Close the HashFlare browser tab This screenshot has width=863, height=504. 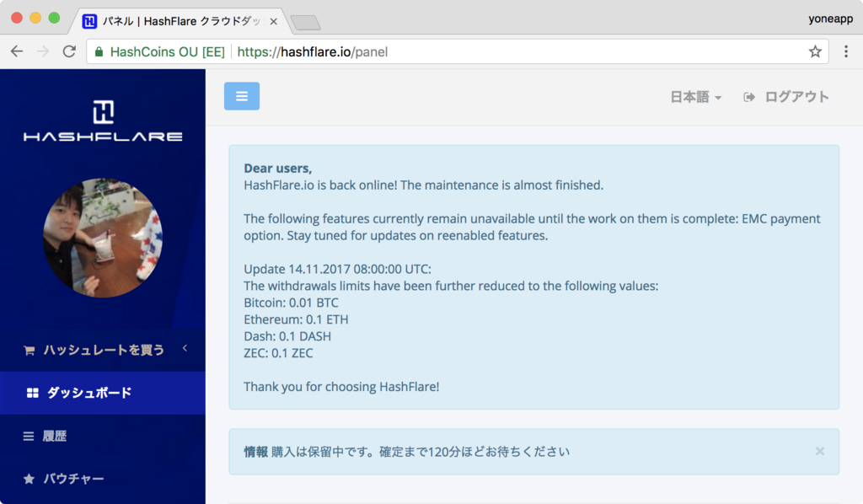(274, 21)
